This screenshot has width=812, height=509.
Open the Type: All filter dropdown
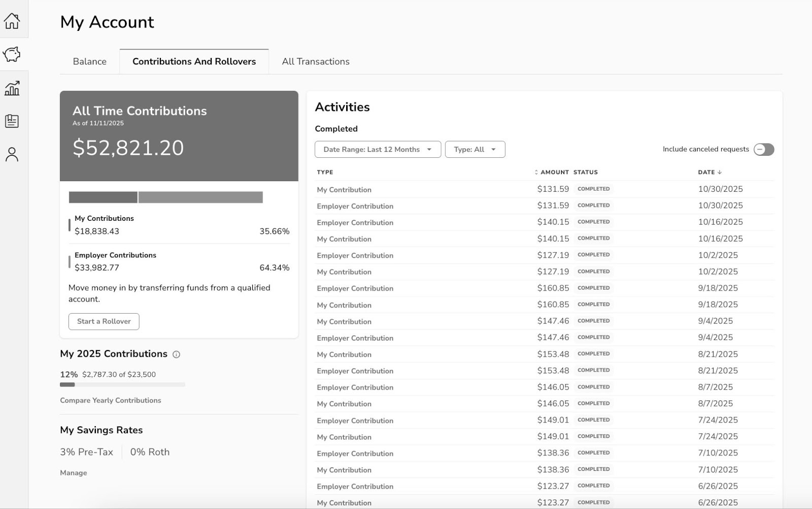[x=475, y=149]
